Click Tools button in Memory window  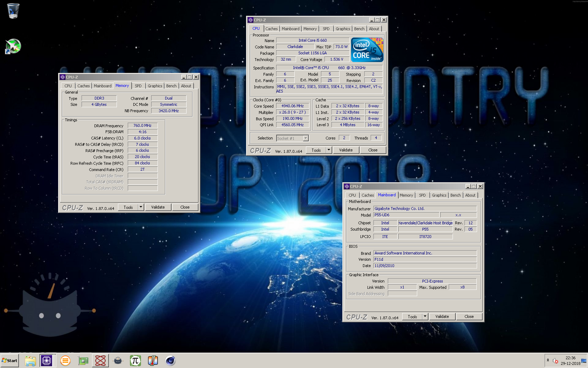[128, 207]
